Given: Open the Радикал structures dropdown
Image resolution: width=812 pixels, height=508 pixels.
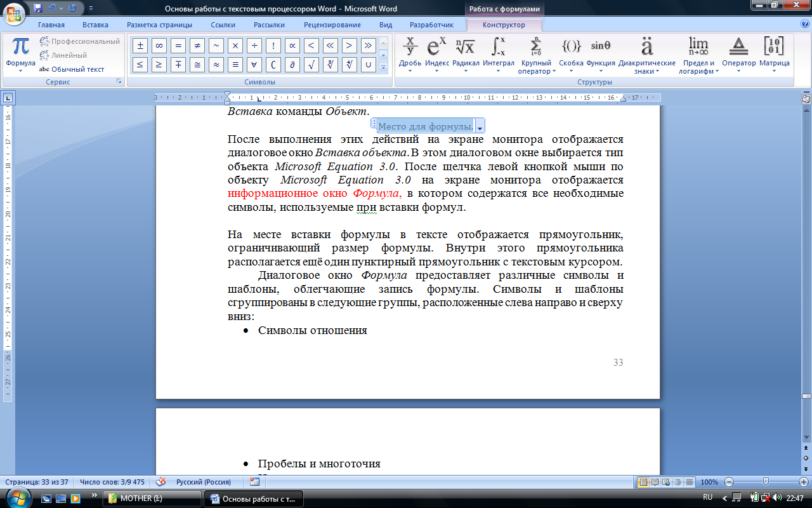Looking at the screenshot, I should point(466,56).
